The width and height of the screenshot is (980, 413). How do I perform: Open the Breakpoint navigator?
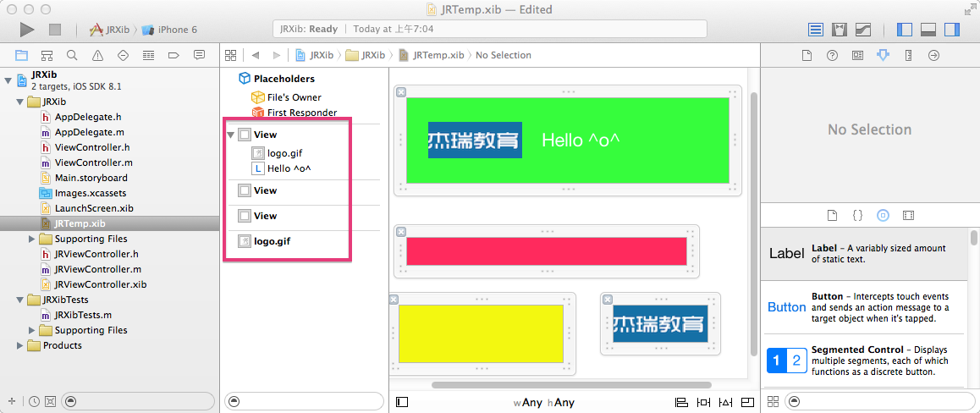173,55
